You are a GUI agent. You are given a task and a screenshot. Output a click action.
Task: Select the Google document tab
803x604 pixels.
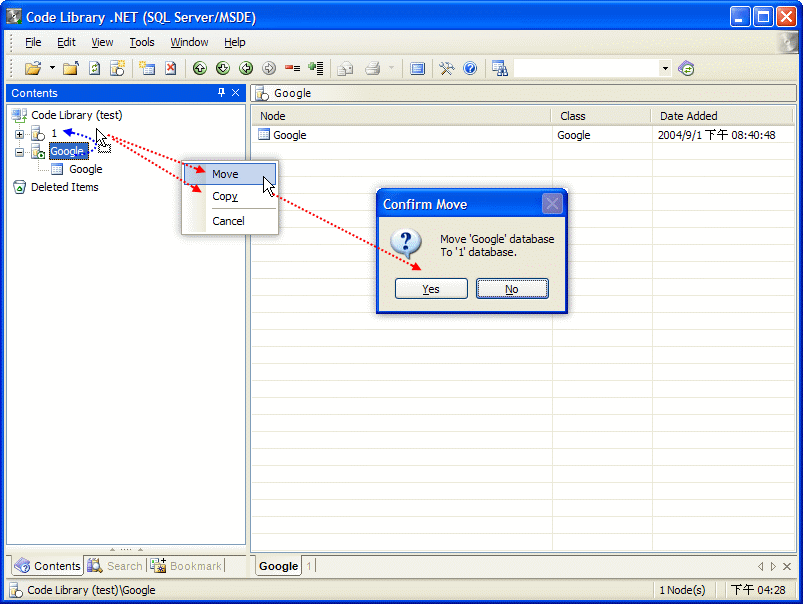coord(279,566)
